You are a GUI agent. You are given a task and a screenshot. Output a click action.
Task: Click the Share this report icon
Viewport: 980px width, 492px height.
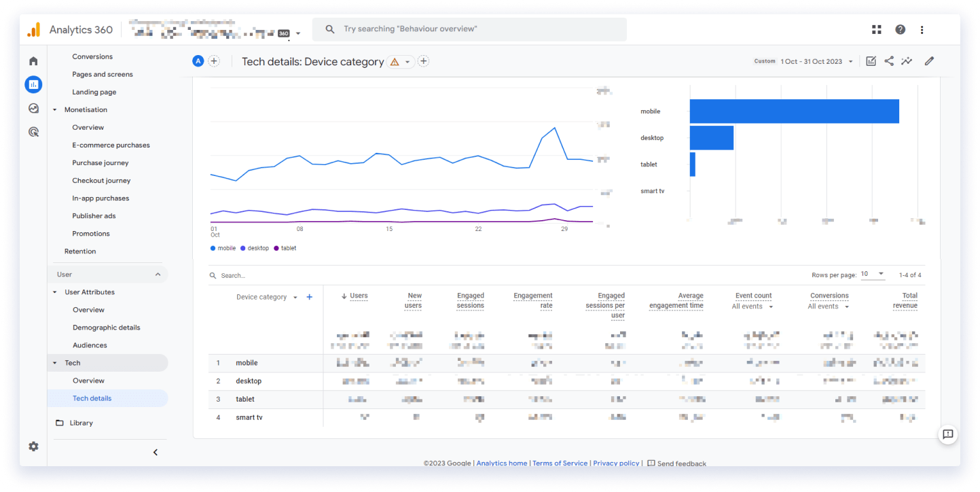(x=889, y=61)
